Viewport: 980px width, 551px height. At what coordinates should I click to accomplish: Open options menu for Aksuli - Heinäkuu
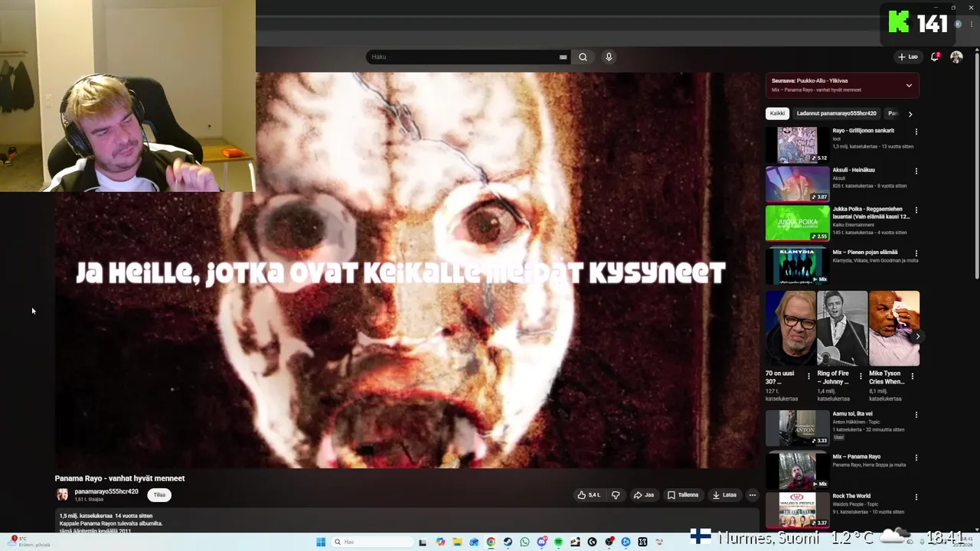tap(916, 171)
